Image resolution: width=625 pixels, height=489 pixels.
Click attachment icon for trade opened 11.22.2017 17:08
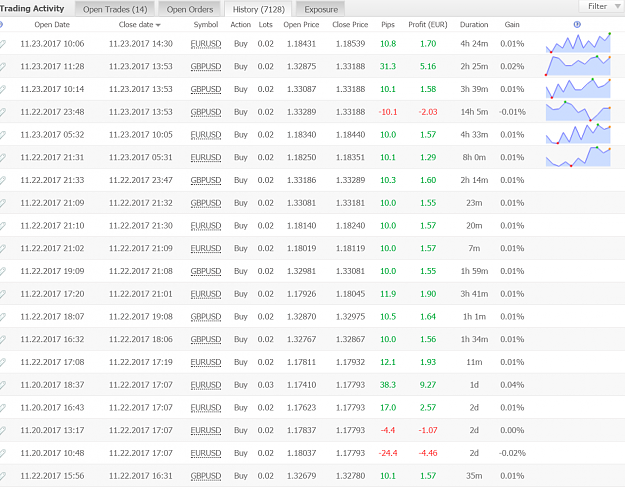(3, 361)
